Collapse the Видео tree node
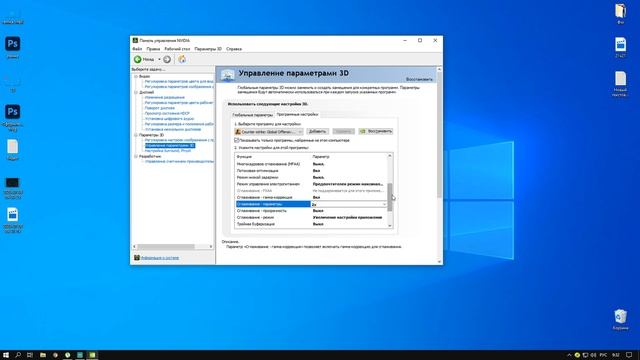Viewport: 640px width, 360px height. click(136, 76)
